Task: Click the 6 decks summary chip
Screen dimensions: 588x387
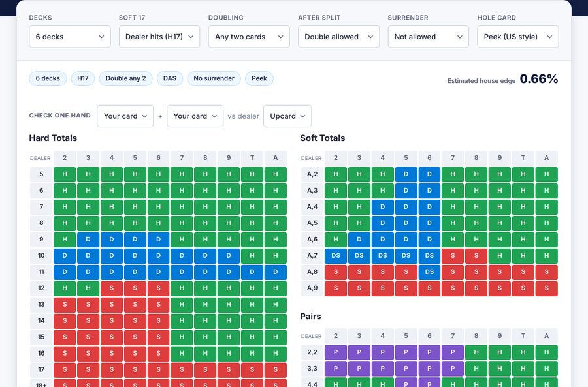Action: pyautogui.click(x=48, y=79)
